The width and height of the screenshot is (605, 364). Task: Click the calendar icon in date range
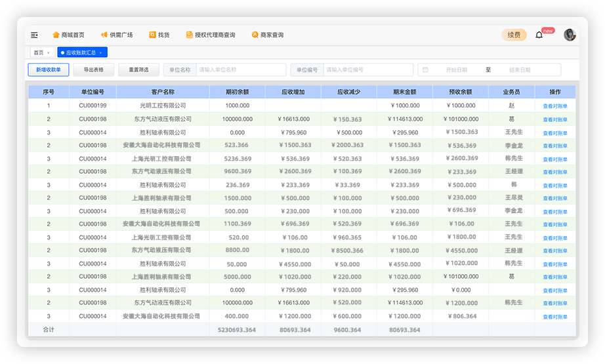point(425,70)
